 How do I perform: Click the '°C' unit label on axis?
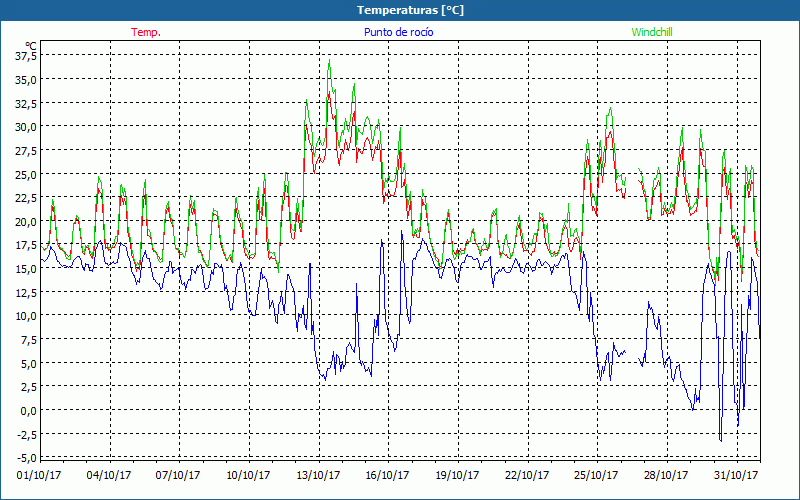click(x=31, y=46)
